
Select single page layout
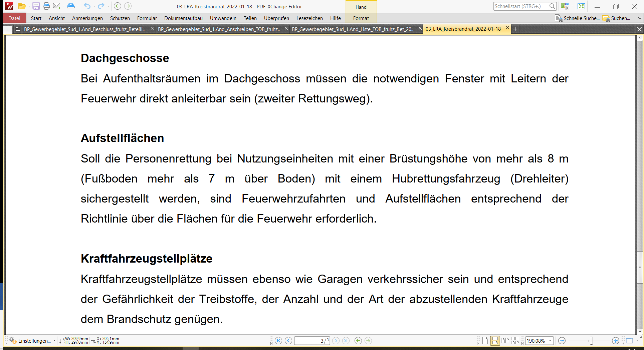(485, 341)
